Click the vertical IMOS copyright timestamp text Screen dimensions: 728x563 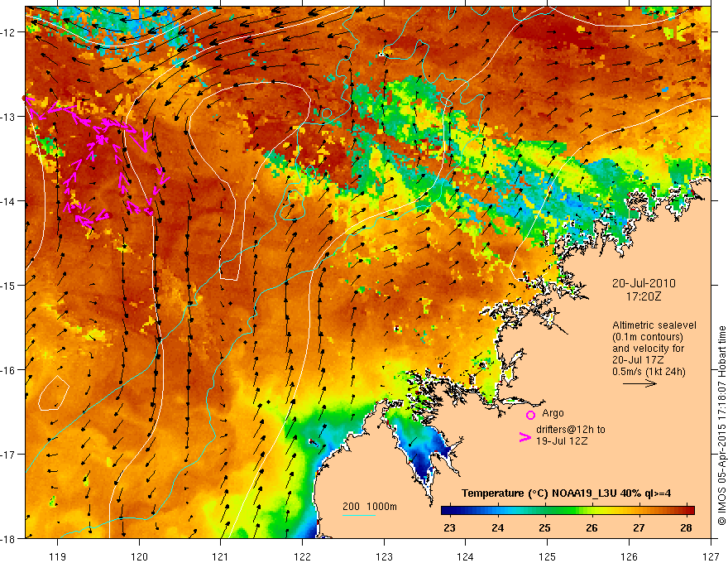[x=721, y=426]
